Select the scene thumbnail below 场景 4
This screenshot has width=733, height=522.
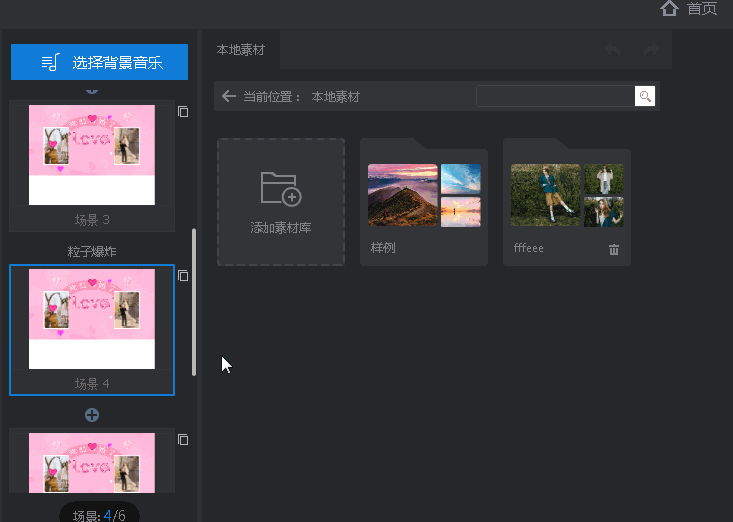point(92,463)
